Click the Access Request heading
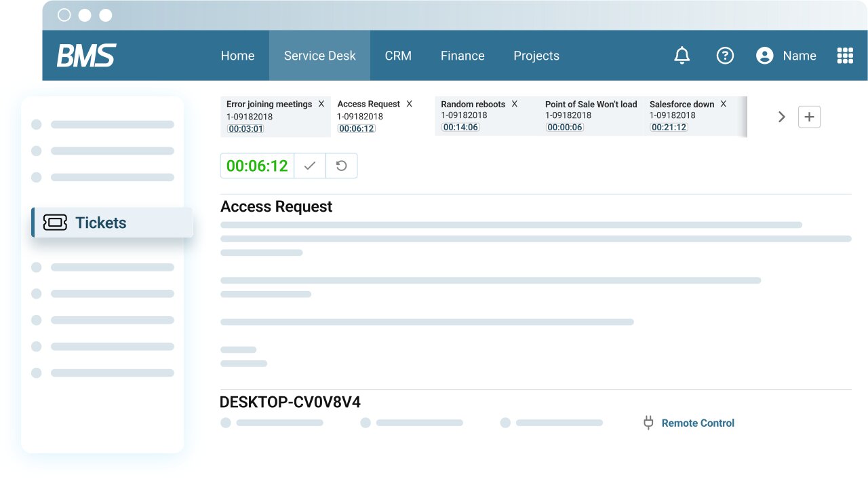 [277, 206]
